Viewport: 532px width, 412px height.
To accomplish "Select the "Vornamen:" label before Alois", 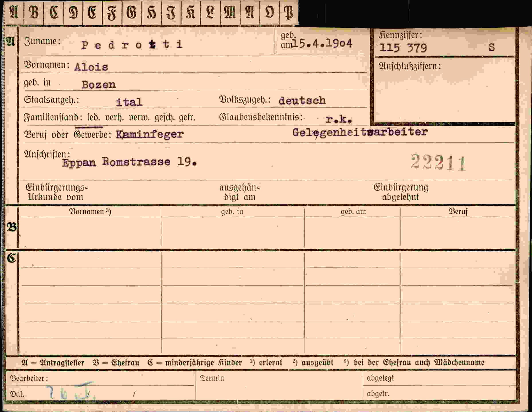I will pyautogui.click(x=47, y=65).
